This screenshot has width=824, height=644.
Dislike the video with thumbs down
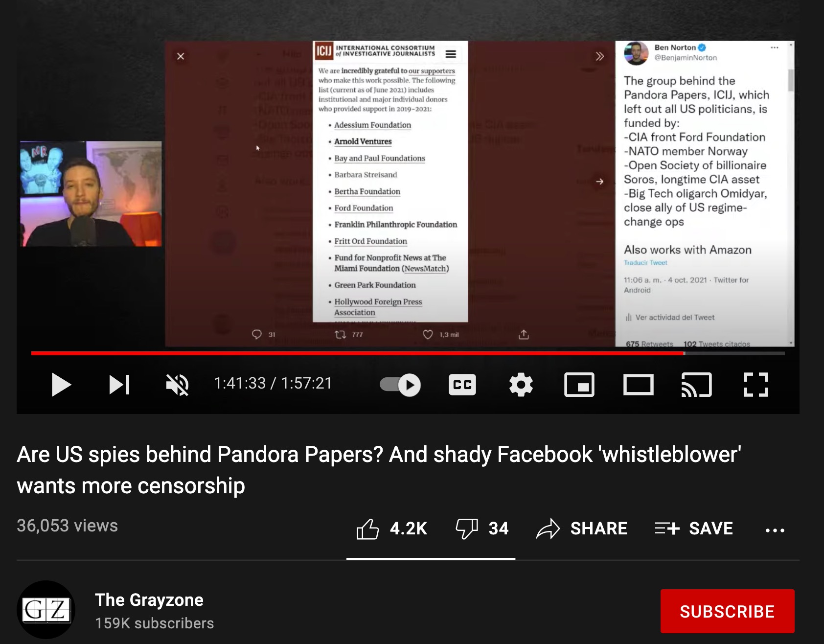click(482, 529)
